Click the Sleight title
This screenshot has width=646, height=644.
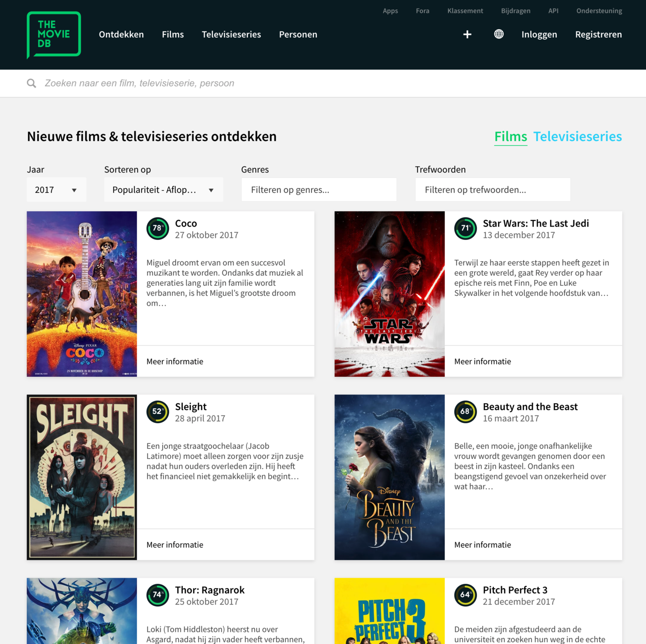[191, 407]
